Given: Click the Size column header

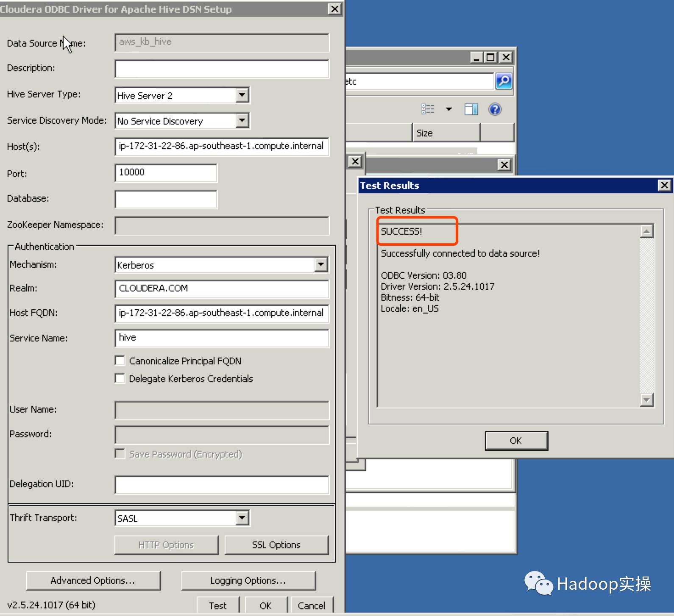Looking at the screenshot, I should pos(446,133).
